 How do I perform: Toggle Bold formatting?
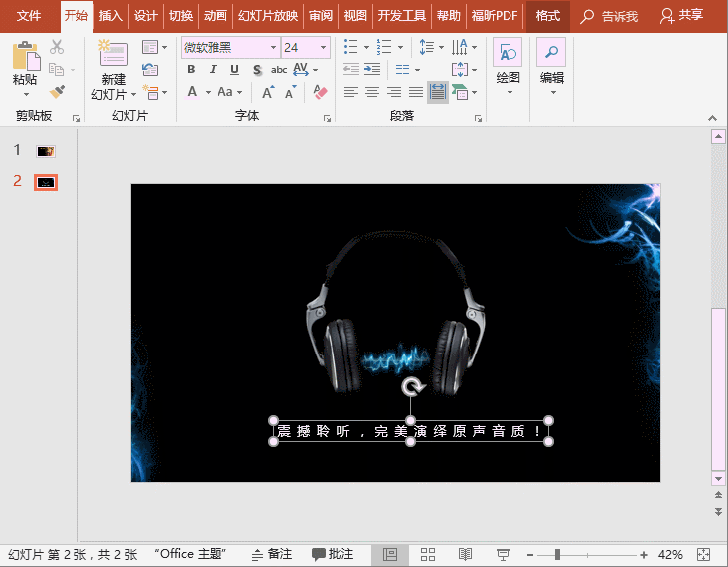point(191,70)
